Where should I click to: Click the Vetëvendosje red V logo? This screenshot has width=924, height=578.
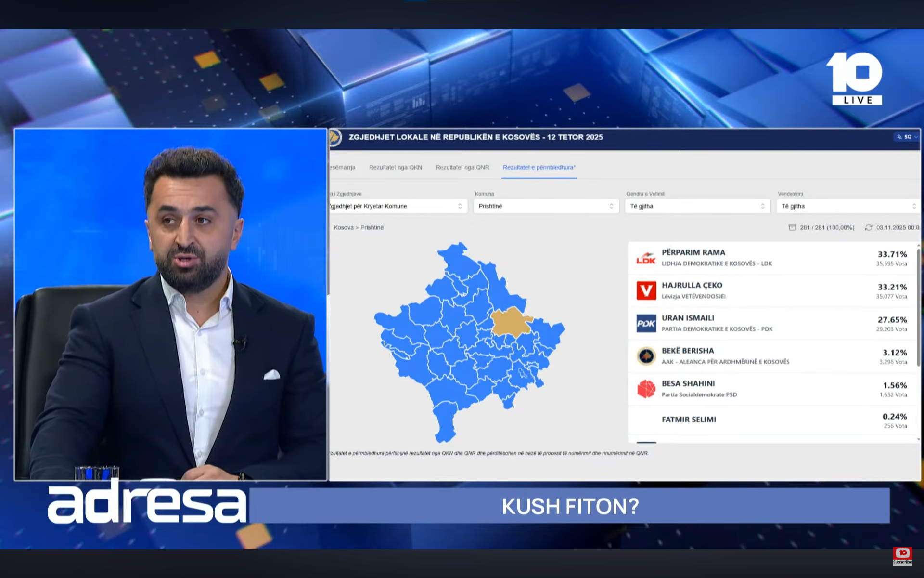click(x=646, y=291)
